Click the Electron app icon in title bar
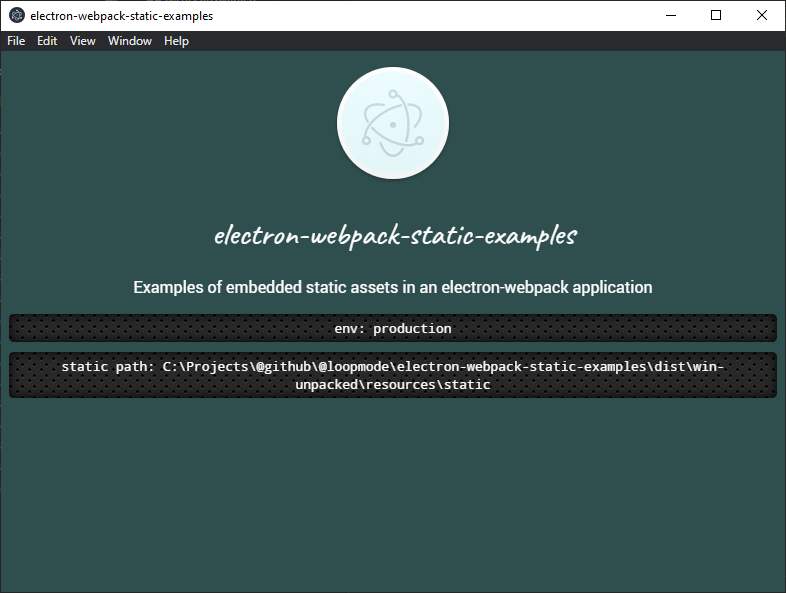Viewport: 786px width, 593px height. tap(17, 16)
